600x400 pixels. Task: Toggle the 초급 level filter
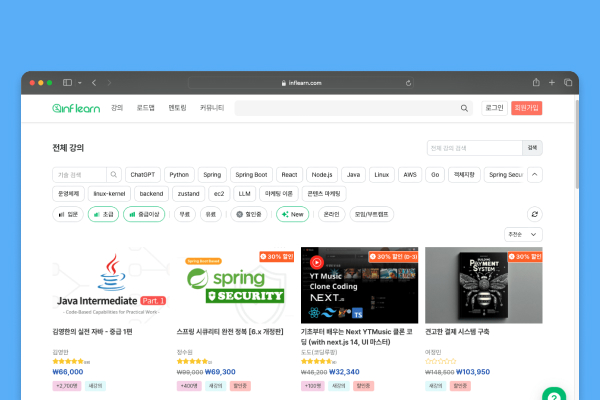pos(104,214)
